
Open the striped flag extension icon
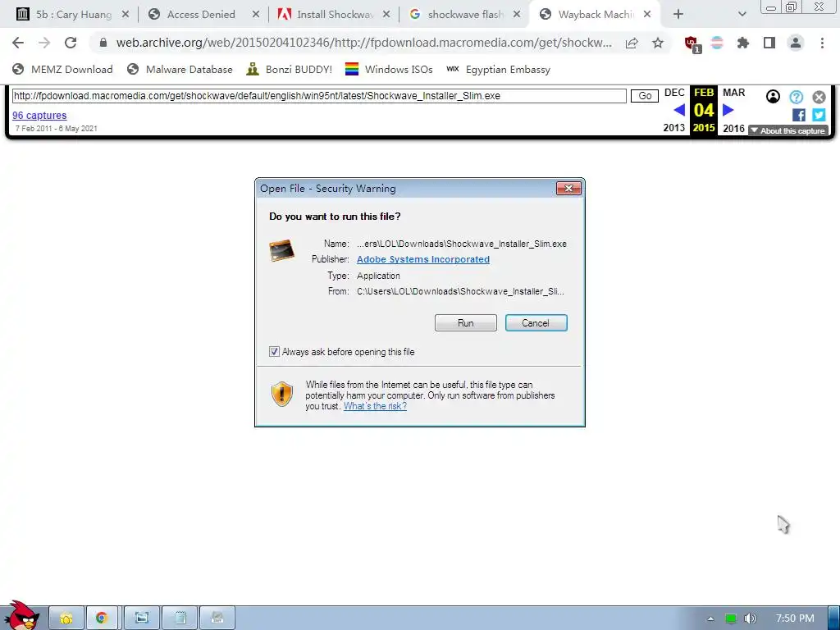pyautogui.click(x=717, y=43)
